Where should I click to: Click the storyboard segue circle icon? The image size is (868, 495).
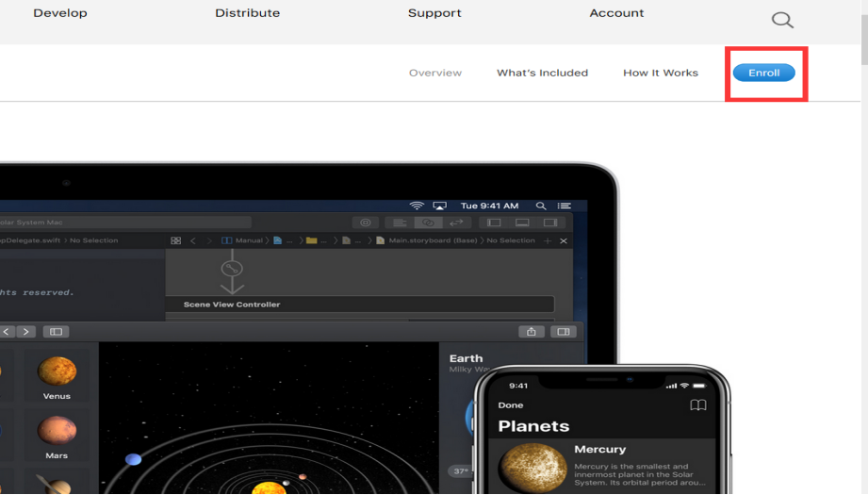[x=232, y=269]
